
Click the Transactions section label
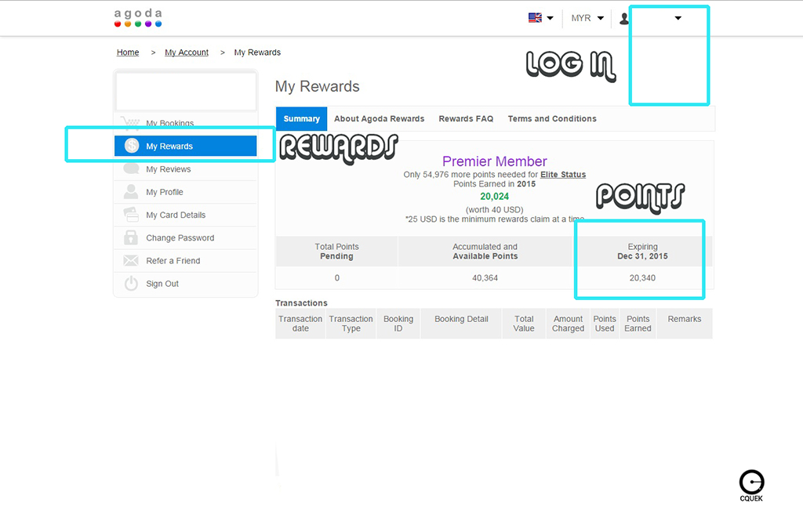pos(301,303)
